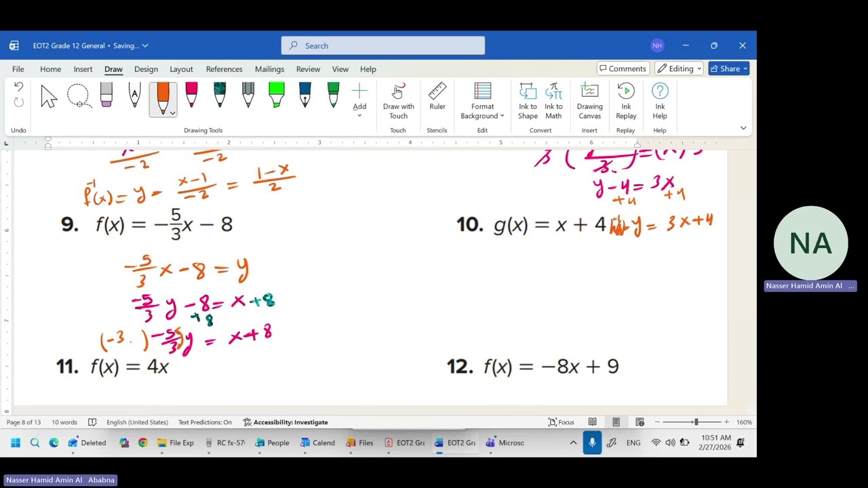Click the Comments button
Screen dimensions: 868x488
click(x=623, y=68)
